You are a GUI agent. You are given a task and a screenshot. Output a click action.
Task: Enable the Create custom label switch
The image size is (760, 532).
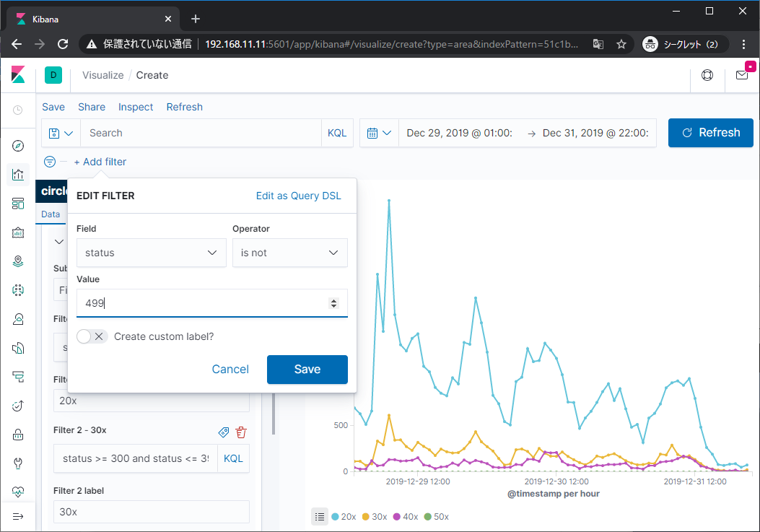(x=92, y=336)
